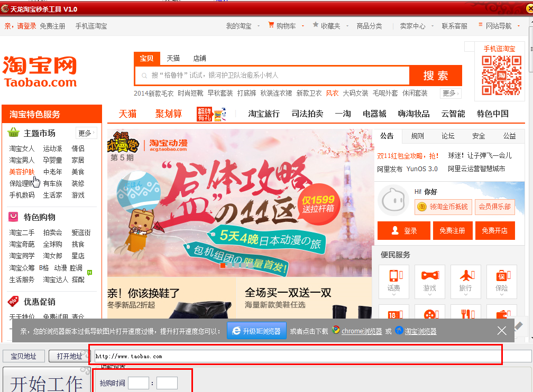Click the mobile Taobao QR code
This screenshot has width=533, height=392.
[x=501, y=76]
